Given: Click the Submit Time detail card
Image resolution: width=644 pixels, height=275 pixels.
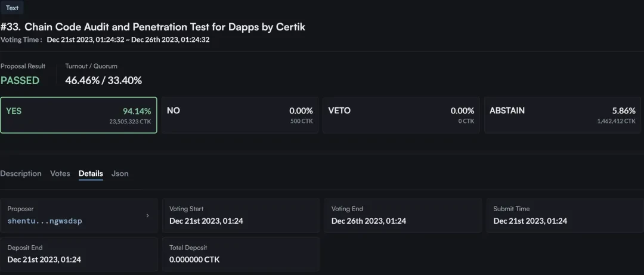Looking at the screenshot, I should (x=565, y=215).
